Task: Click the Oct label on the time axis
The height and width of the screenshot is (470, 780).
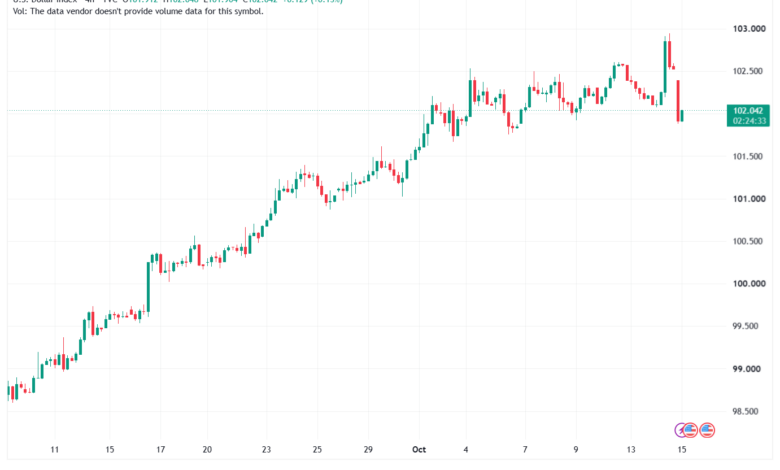Action: point(419,450)
